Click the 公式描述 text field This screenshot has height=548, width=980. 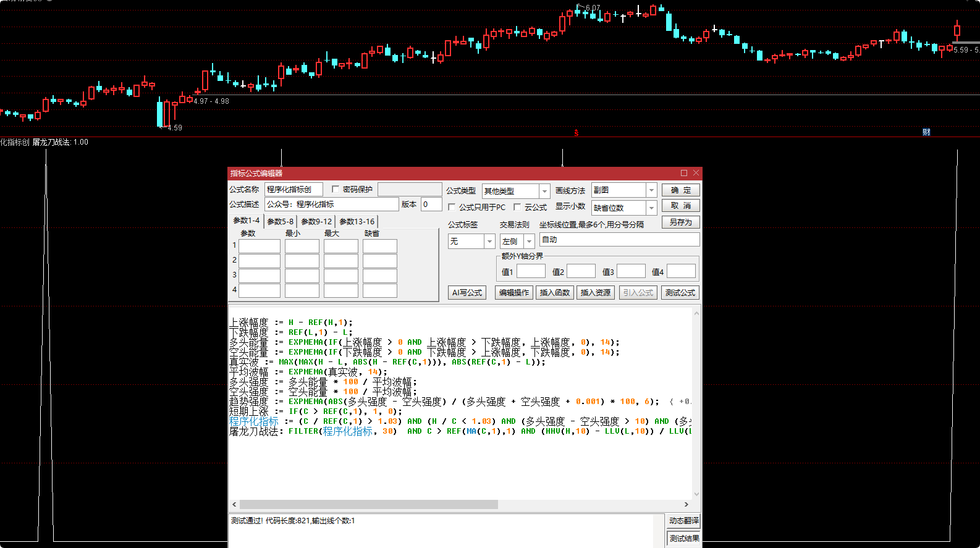332,204
